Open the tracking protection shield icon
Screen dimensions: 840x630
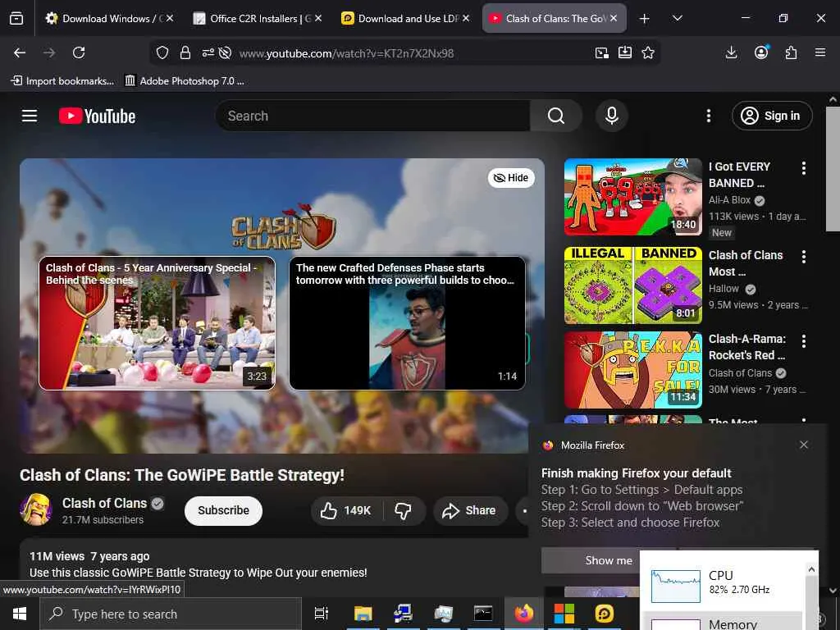162,52
